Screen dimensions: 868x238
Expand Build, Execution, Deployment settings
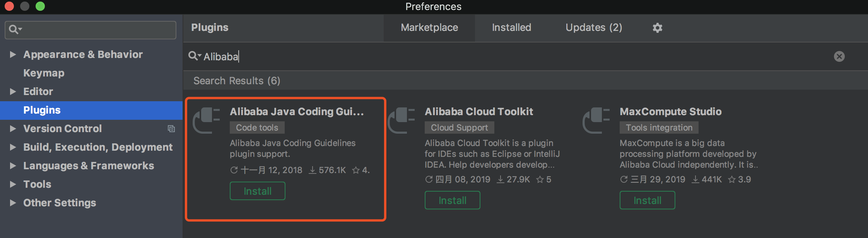(x=13, y=147)
